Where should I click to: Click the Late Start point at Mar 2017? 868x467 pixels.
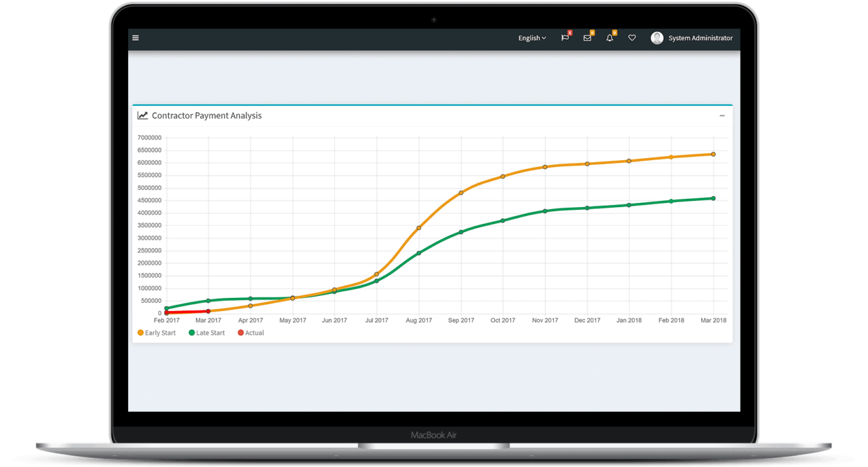pyautogui.click(x=208, y=301)
